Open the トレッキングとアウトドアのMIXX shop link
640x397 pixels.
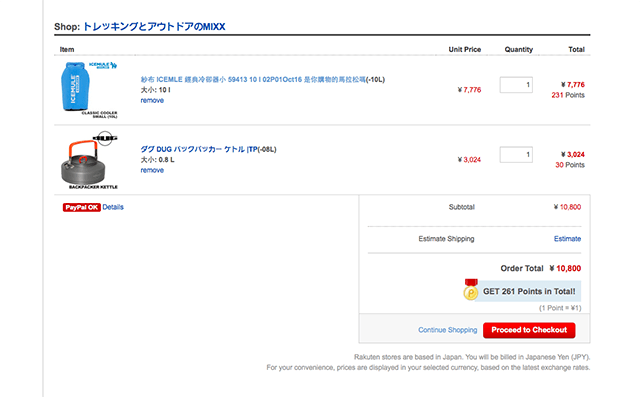[x=154, y=27]
